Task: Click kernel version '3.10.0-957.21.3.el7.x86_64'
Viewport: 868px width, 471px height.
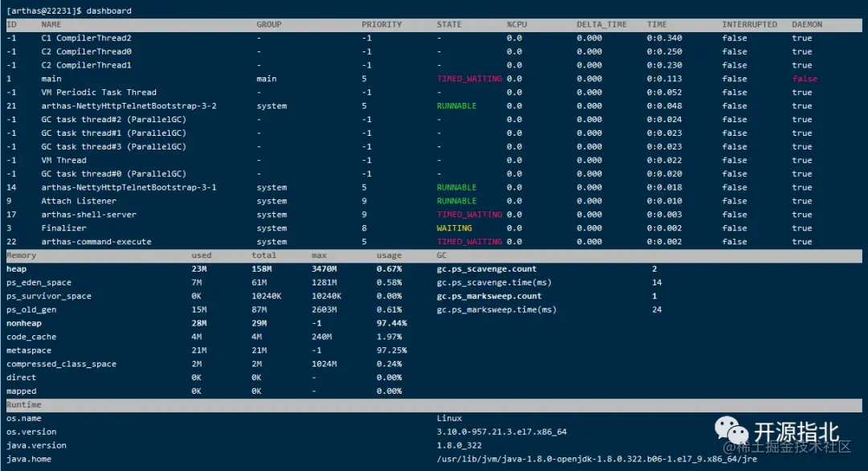Action: coord(502,432)
